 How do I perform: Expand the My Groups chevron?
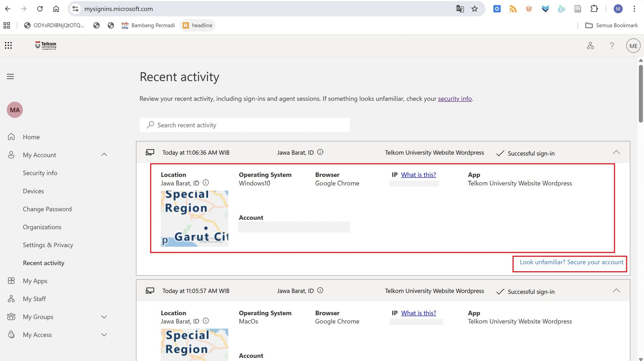[x=104, y=317]
